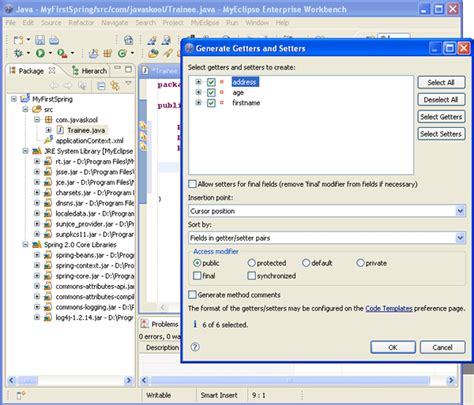Toggle Link with Editor icon
This screenshot has height=405, width=474.
[x=115, y=86]
